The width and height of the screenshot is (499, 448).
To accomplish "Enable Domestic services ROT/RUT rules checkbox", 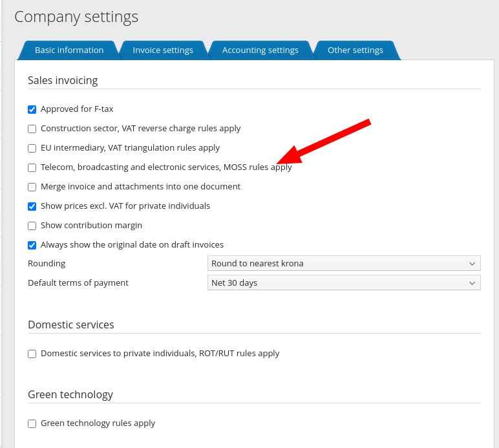I will [x=32, y=354].
